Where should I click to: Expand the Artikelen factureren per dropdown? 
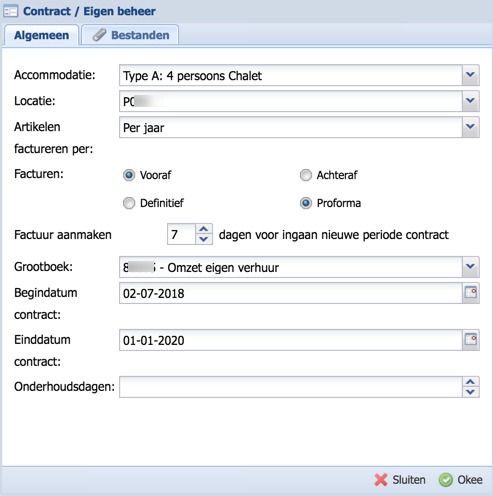click(471, 127)
